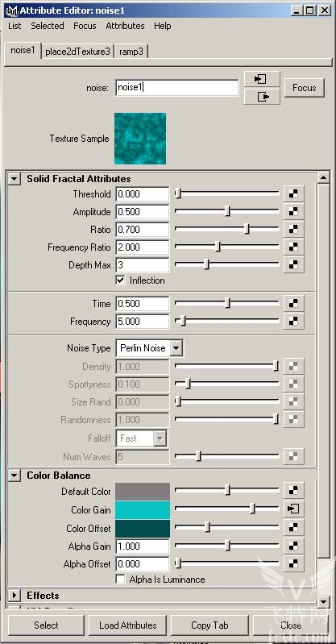336x644 pixels.
Task: Click the Focus button
Action: 305,88
